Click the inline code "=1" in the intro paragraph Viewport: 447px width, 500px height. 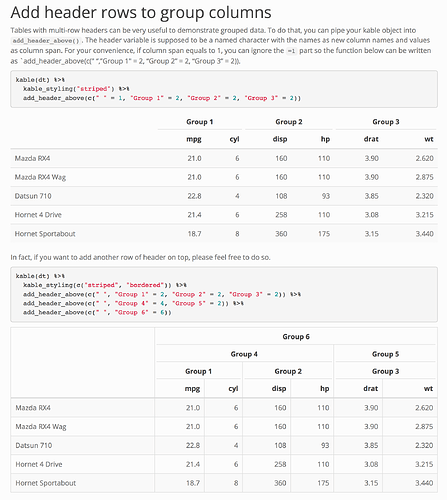[x=291, y=51]
